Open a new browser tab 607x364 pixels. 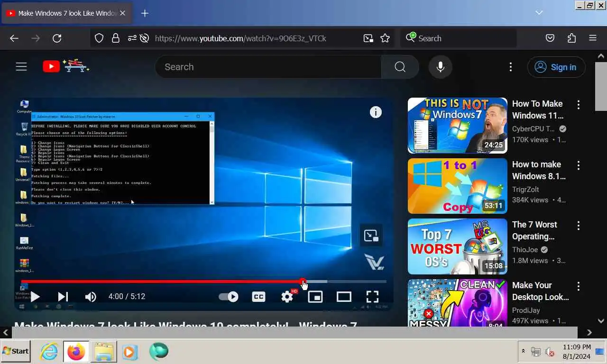point(145,13)
